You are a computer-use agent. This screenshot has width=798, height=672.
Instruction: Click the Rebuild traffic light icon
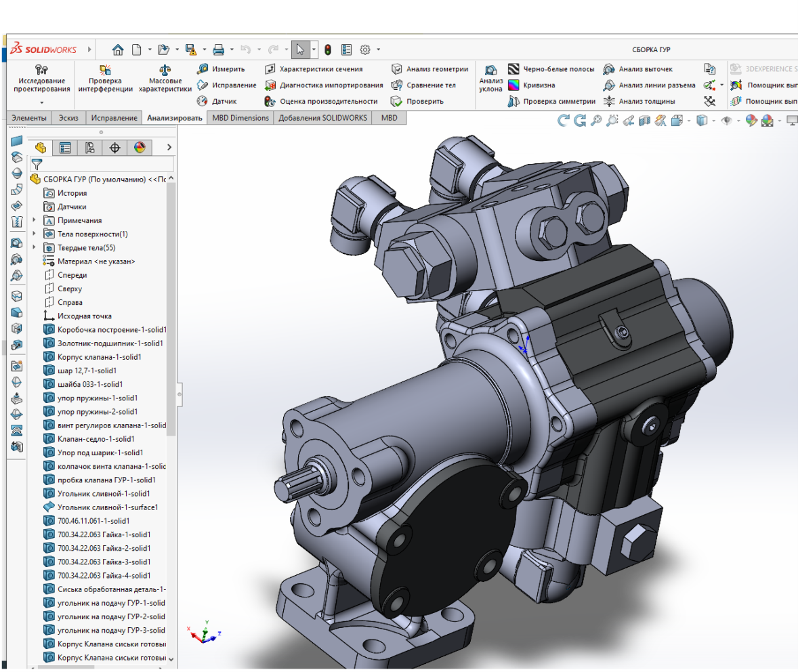[x=328, y=49]
